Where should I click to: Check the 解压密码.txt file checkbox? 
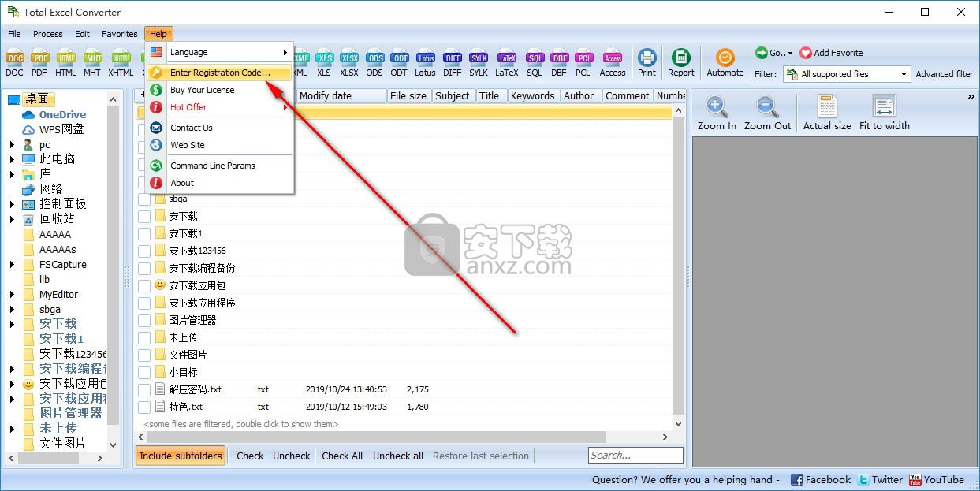[144, 389]
